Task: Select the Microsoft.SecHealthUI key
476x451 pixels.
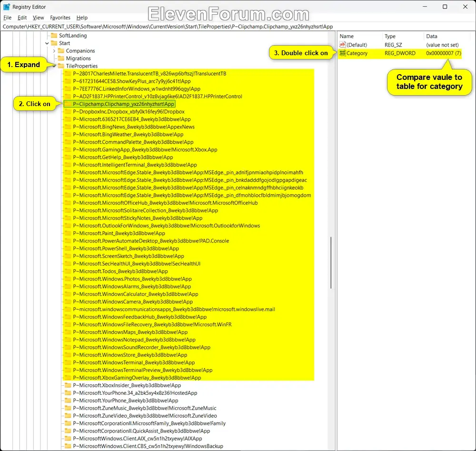Action: tap(137, 264)
